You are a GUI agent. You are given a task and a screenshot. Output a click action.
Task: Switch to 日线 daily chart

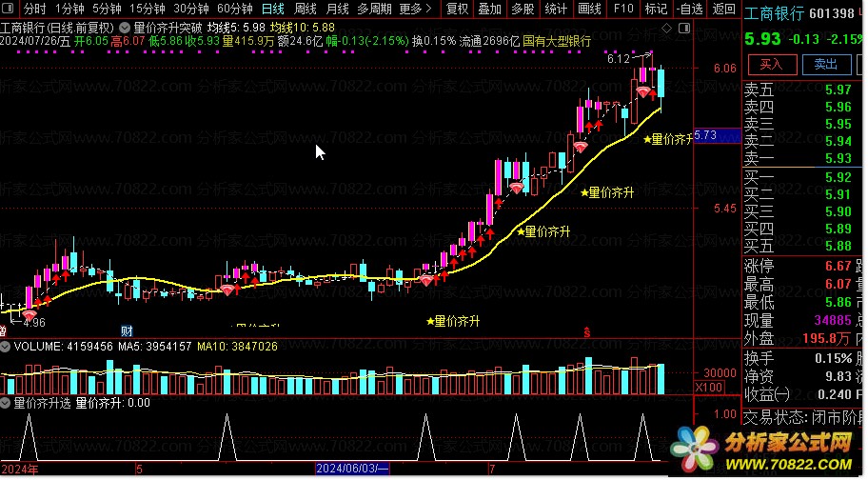pyautogui.click(x=273, y=9)
